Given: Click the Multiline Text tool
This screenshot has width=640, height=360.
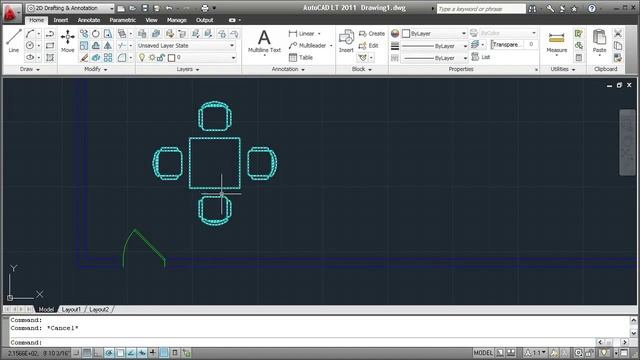Looking at the screenshot, I should click(x=264, y=42).
